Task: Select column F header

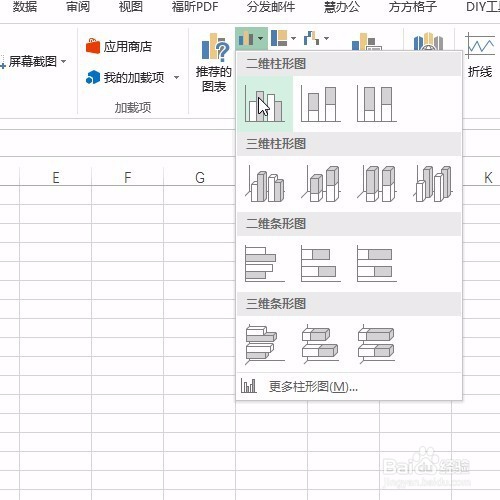Action: pos(128,177)
